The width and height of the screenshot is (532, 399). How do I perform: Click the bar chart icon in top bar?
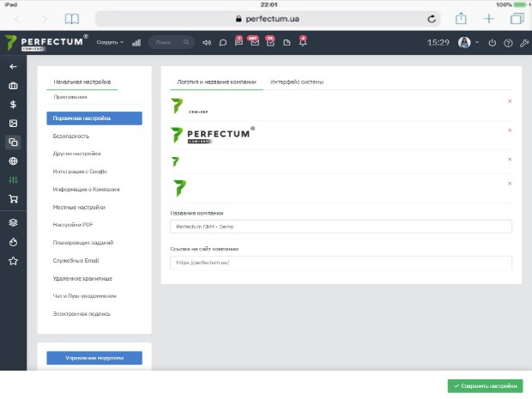pos(136,42)
